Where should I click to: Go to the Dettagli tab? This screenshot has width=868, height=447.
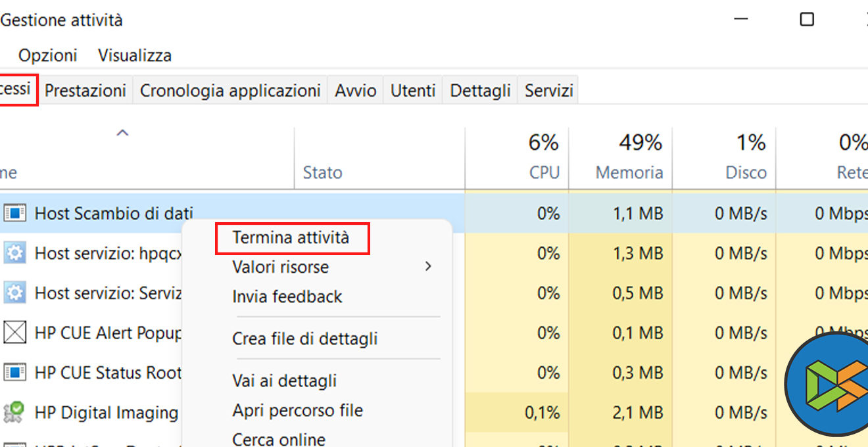tap(480, 90)
